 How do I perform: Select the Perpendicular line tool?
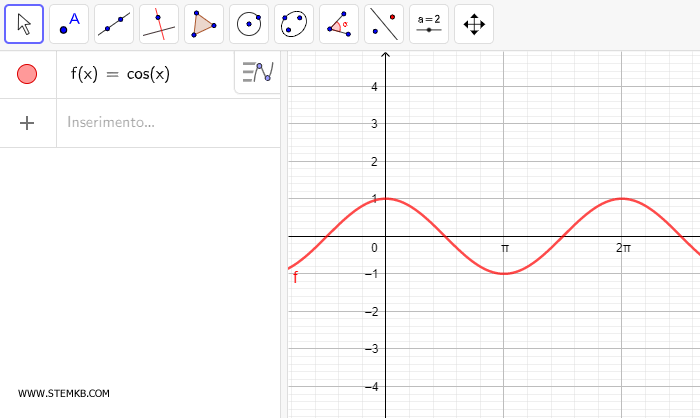pos(159,23)
